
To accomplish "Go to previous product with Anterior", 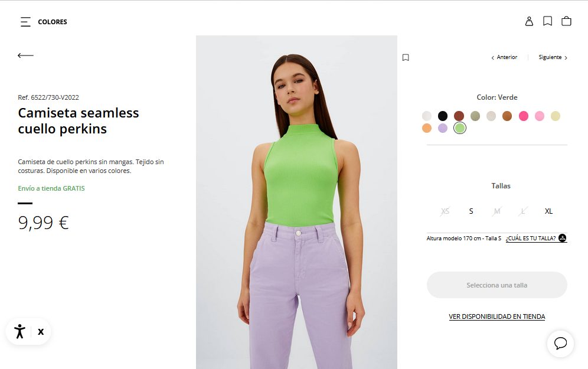I will coord(504,57).
